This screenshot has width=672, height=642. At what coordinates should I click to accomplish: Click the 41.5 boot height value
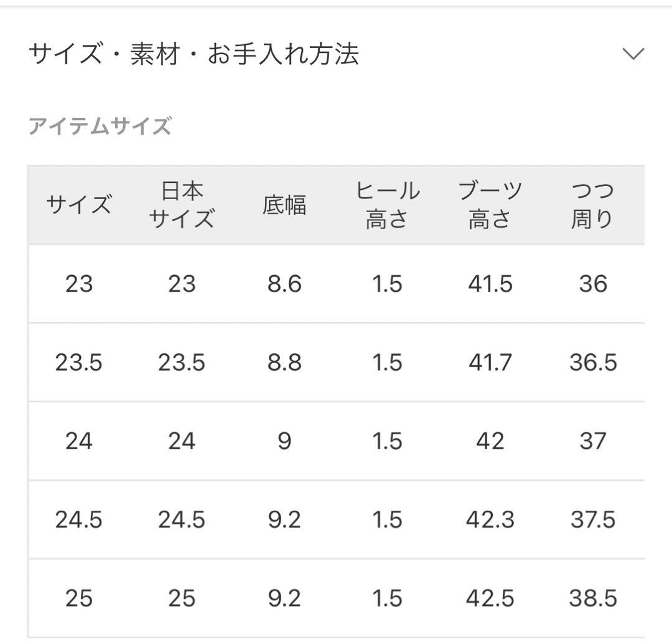[x=490, y=284]
